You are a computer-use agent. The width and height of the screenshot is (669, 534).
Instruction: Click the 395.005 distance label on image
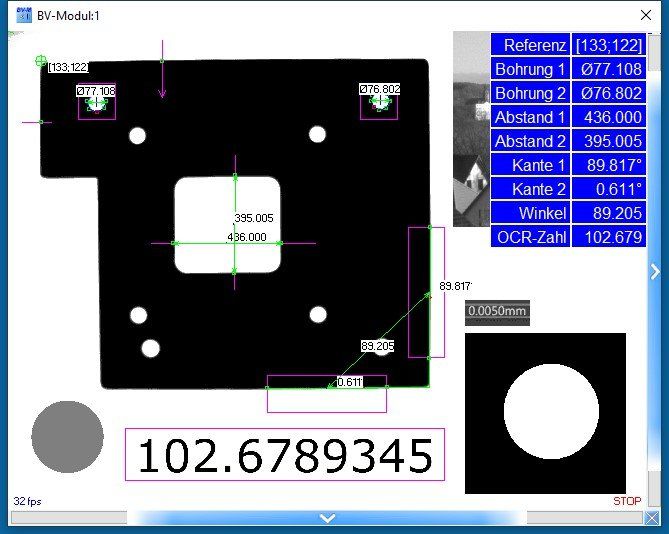tap(254, 218)
